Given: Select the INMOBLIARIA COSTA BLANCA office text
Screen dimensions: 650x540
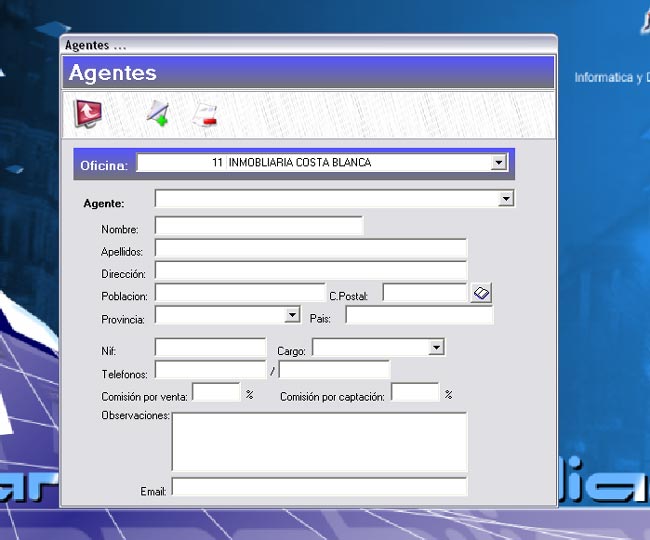Looking at the screenshot, I should click(x=300, y=162).
